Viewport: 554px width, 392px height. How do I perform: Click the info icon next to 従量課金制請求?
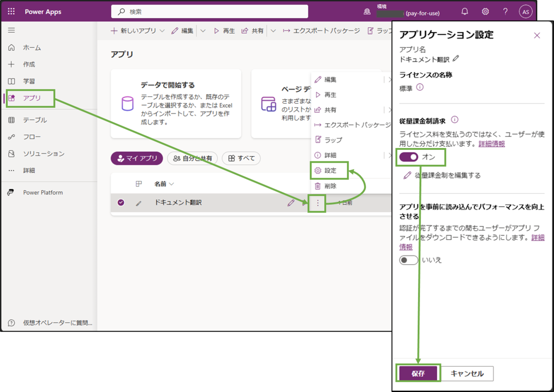click(454, 120)
